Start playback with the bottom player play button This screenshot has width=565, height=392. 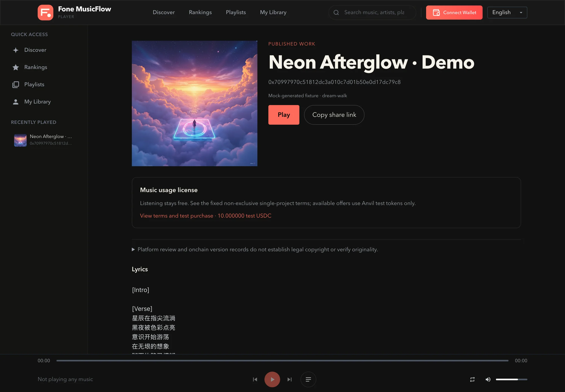tap(272, 379)
